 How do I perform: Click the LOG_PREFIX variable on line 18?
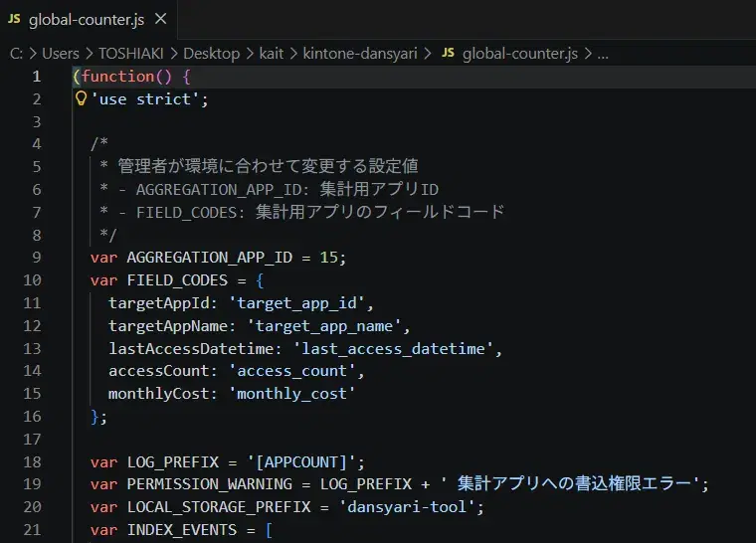(x=173, y=462)
